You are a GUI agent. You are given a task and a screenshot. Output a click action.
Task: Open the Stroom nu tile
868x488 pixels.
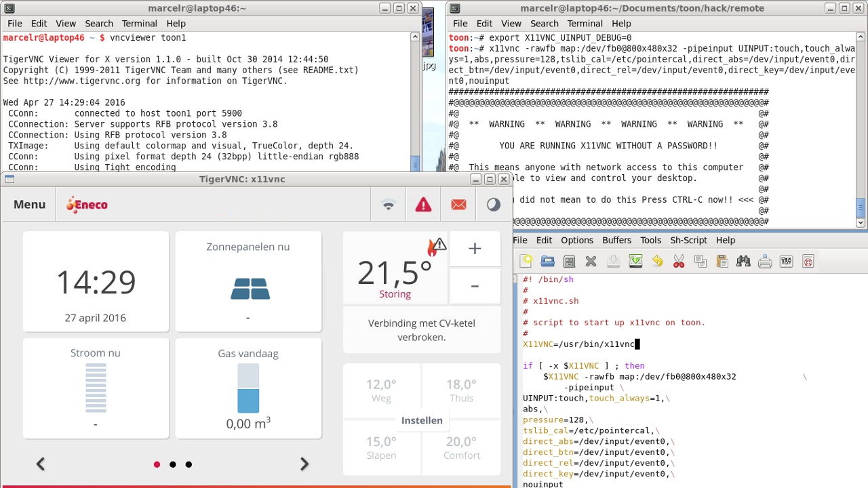pyautogui.click(x=96, y=388)
